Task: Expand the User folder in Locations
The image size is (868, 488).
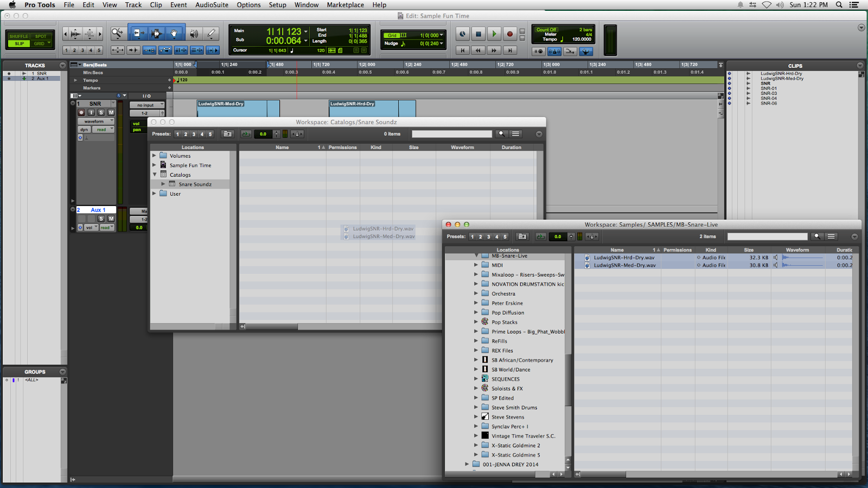Action: 154,193
